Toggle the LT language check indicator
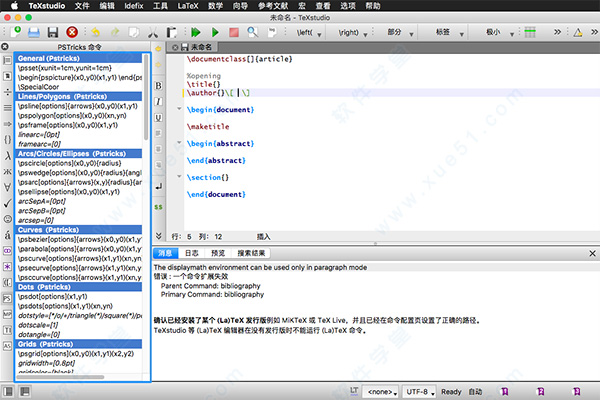 tap(354, 391)
